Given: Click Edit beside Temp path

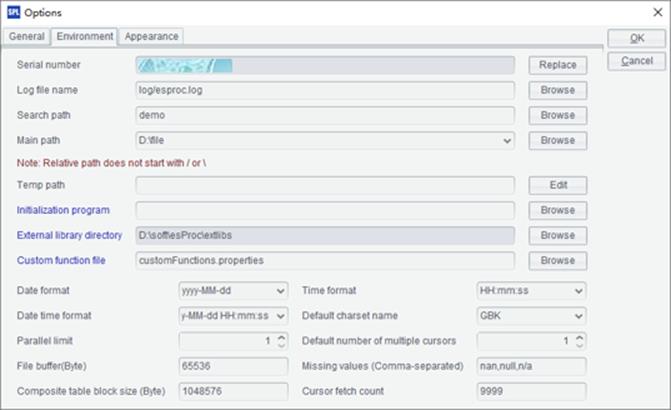Looking at the screenshot, I should tap(558, 185).
